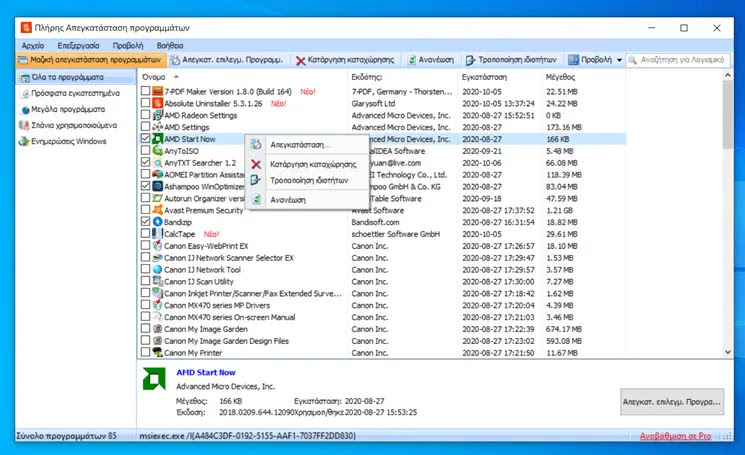Viewport: 745px width, 455px height.
Task: Open the Προβολή toolbar dropdown arrow
Action: tap(619, 60)
